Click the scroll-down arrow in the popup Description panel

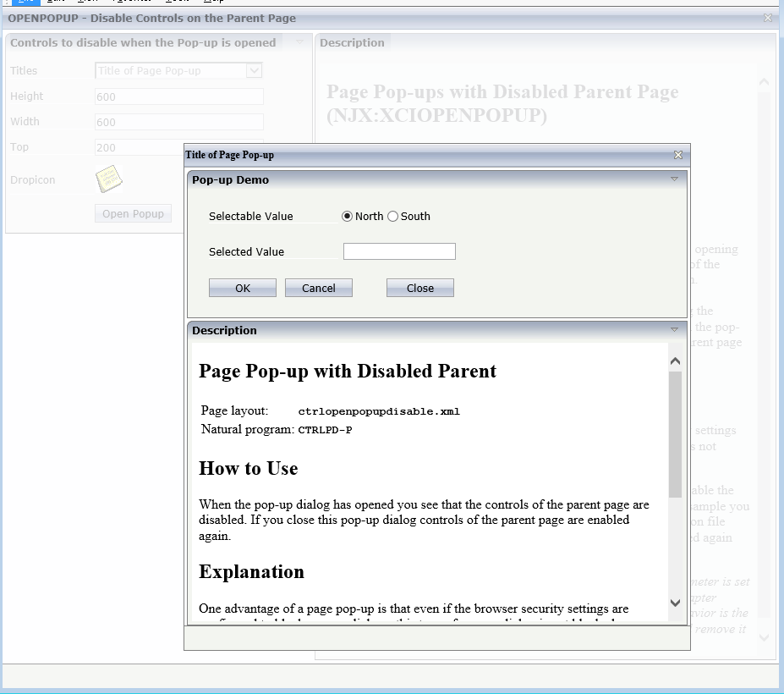[x=674, y=603]
